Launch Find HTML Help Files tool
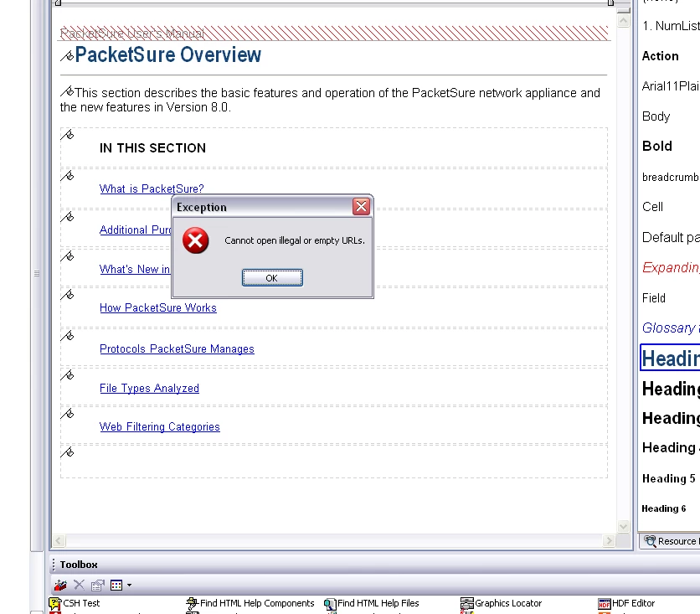Viewport: 700px width, 614px height. (x=372, y=603)
